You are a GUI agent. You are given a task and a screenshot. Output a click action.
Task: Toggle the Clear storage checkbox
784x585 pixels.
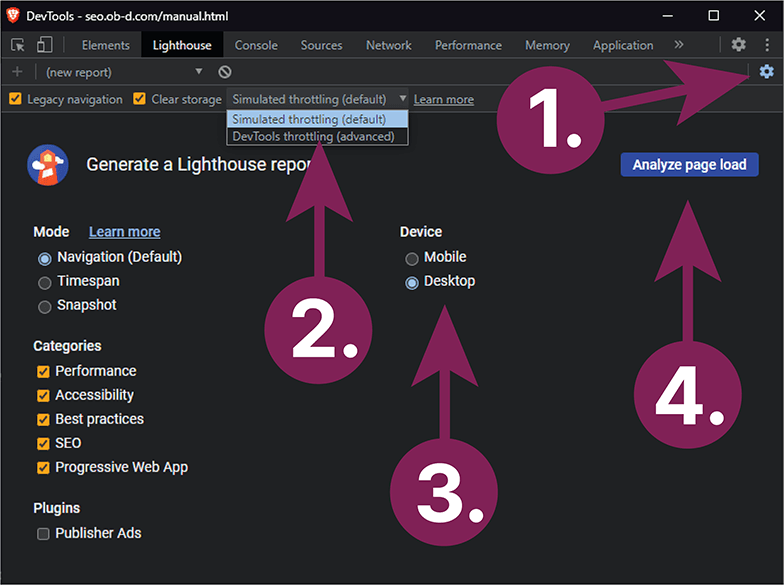coord(140,99)
